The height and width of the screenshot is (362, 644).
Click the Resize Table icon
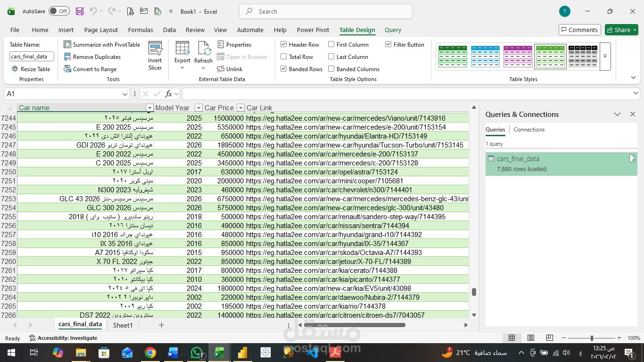tap(15, 69)
